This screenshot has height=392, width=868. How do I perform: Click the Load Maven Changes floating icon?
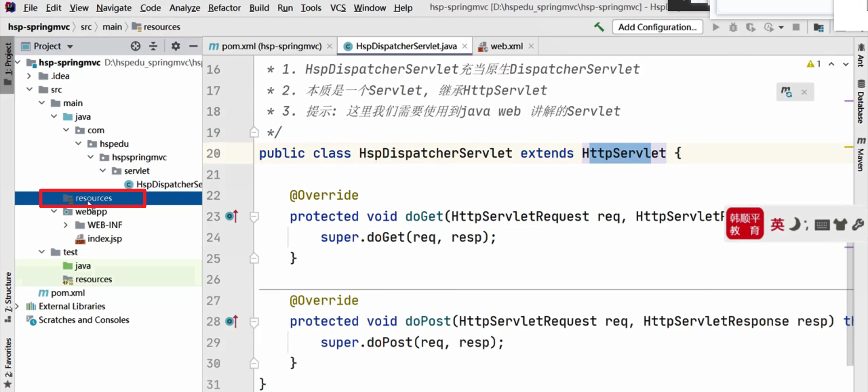pyautogui.click(x=787, y=92)
